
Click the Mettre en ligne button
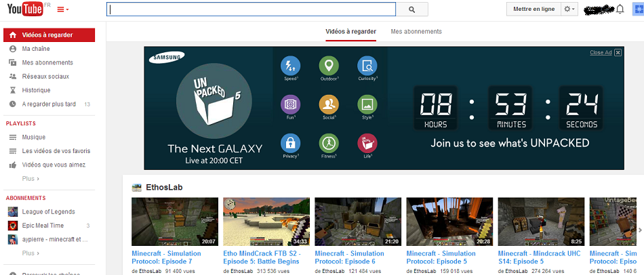pos(534,9)
